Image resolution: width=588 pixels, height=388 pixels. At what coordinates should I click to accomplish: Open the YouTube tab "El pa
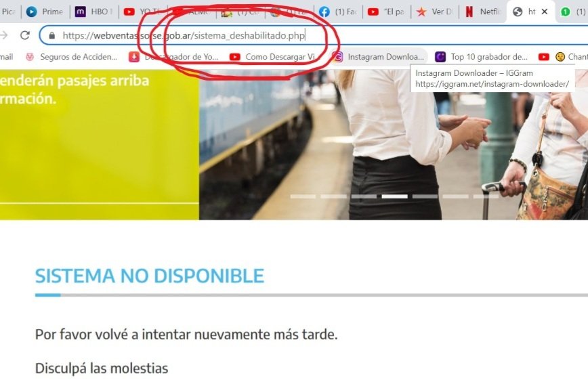[x=387, y=12]
